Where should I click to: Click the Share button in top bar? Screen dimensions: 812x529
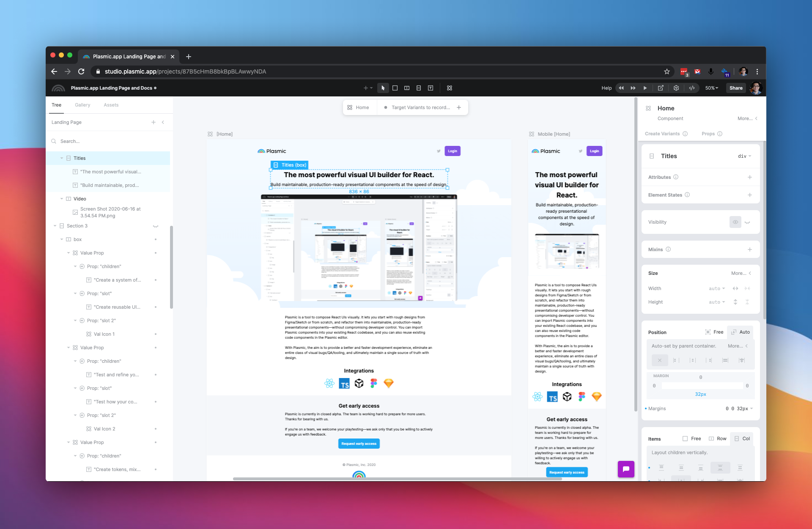tap(735, 88)
